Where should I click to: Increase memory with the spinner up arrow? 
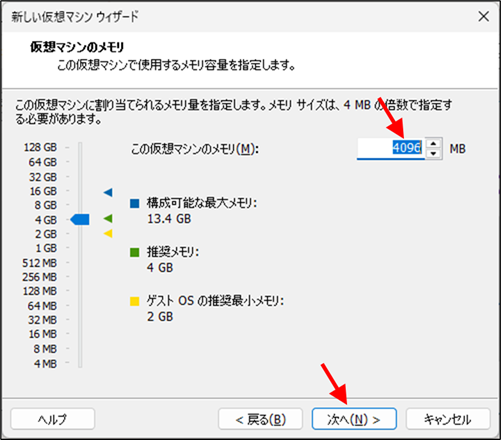coord(433,144)
